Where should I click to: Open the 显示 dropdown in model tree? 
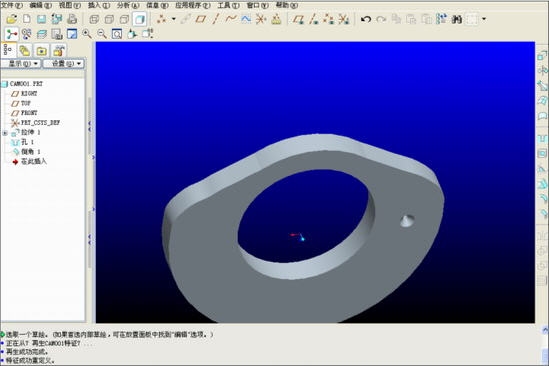pos(21,63)
